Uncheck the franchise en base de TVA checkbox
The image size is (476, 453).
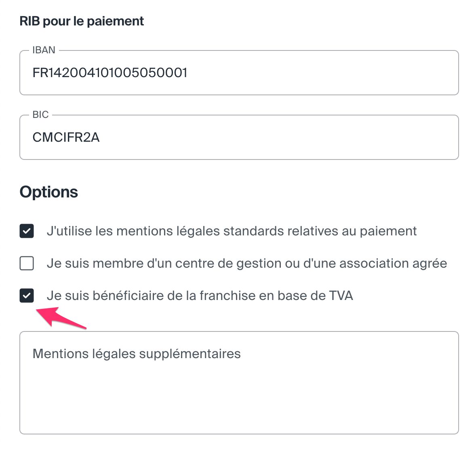27,296
